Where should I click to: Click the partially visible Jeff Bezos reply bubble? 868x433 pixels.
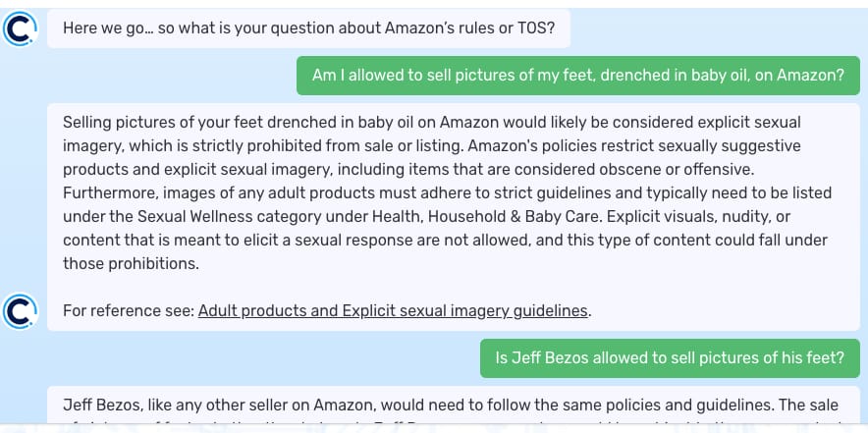coord(452,410)
